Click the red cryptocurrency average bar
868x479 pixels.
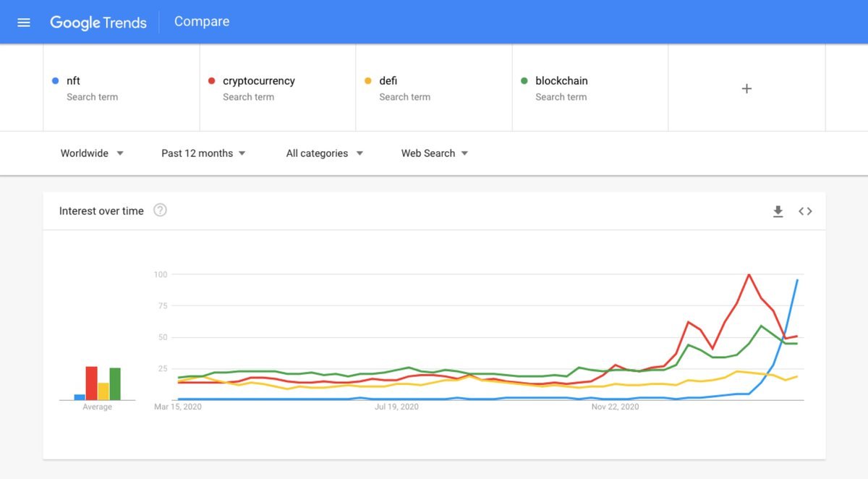click(92, 383)
